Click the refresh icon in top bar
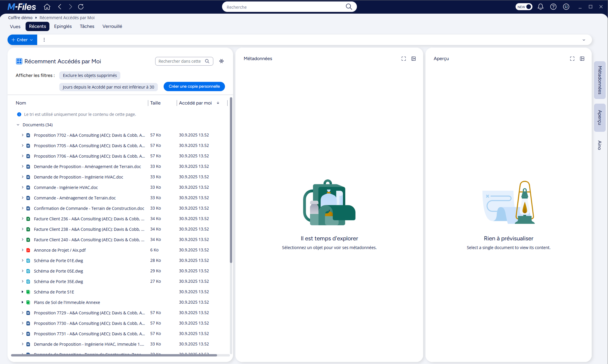Screen dimensions: 608x364 81,7
